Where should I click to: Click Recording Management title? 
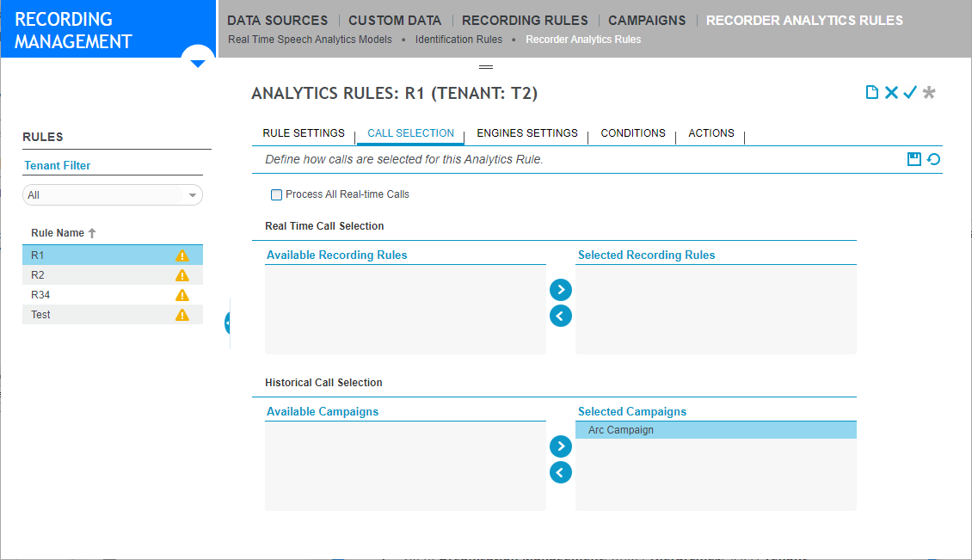point(73,30)
